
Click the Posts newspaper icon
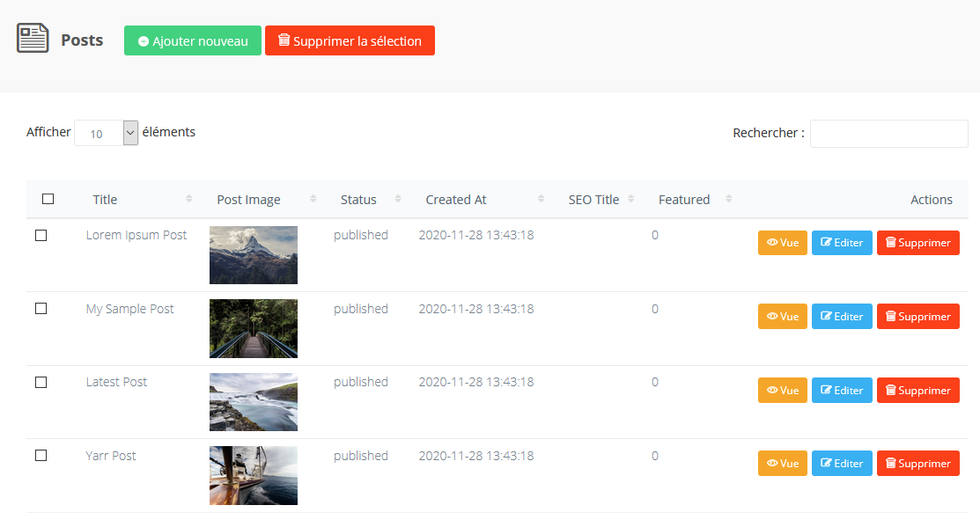[33, 39]
